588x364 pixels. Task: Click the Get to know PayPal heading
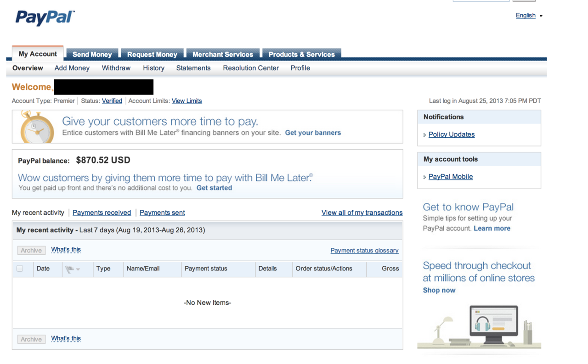468,207
